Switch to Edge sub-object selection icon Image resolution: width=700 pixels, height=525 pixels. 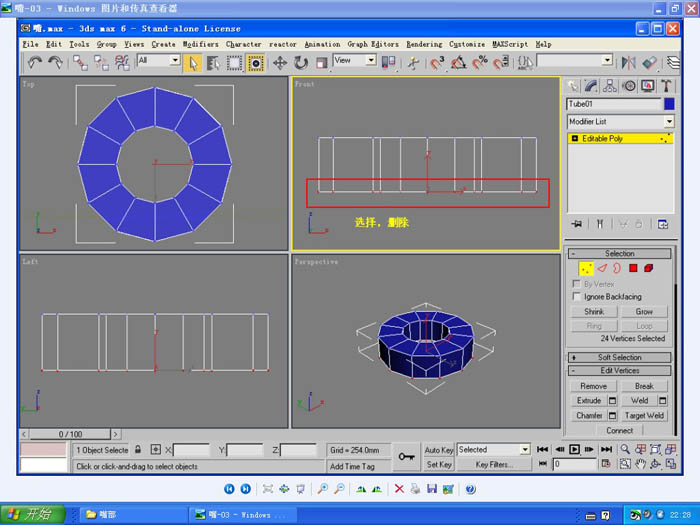coord(602,268)
